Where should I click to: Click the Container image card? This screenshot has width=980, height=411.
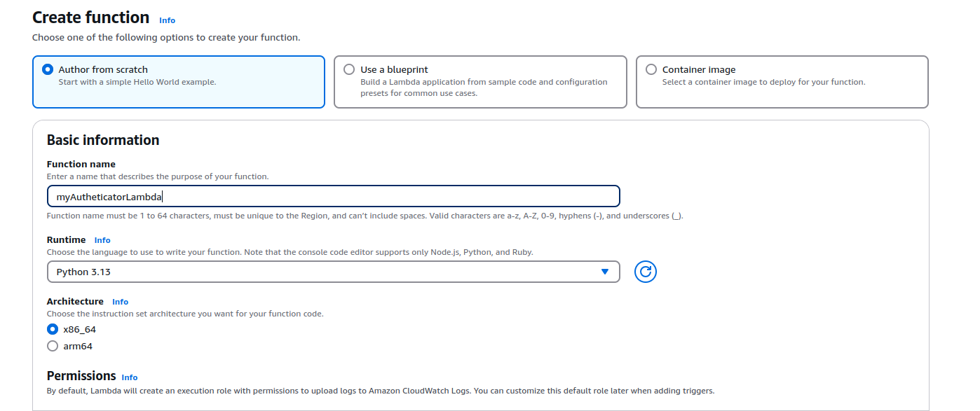pos(782,81)
